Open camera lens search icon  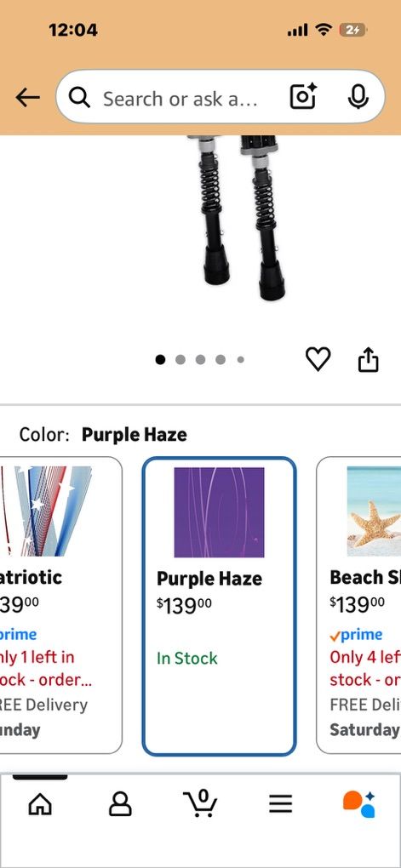[303, 97]
